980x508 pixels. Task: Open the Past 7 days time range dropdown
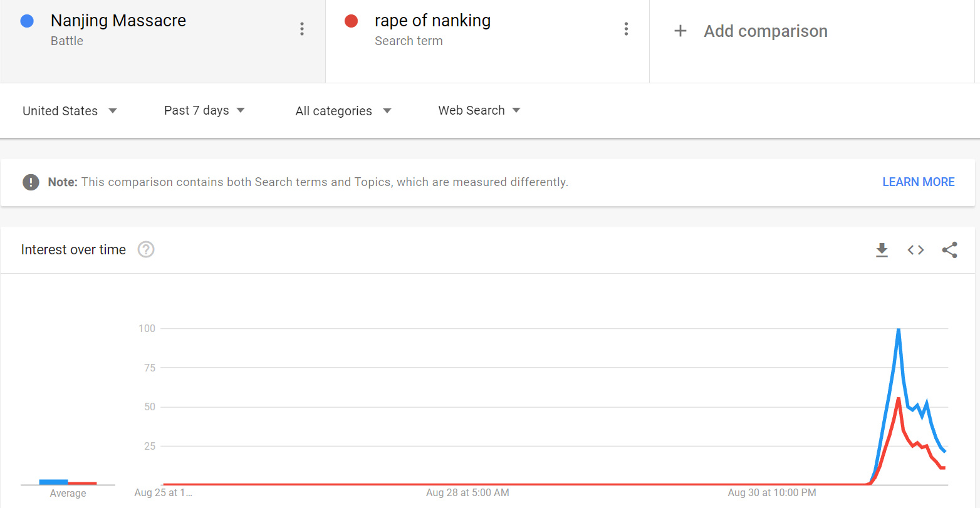click(x=204, y=110)
